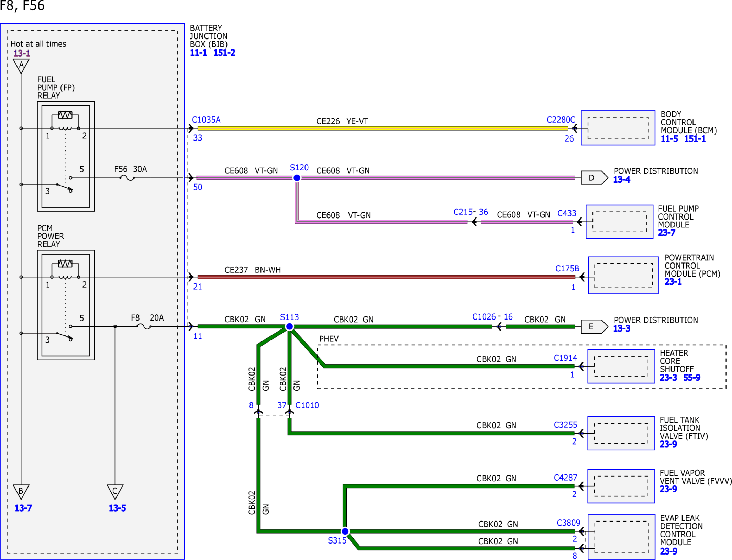Select the blue S120 splice dot
Screen dimensions: 732x560
coord(297,178)
